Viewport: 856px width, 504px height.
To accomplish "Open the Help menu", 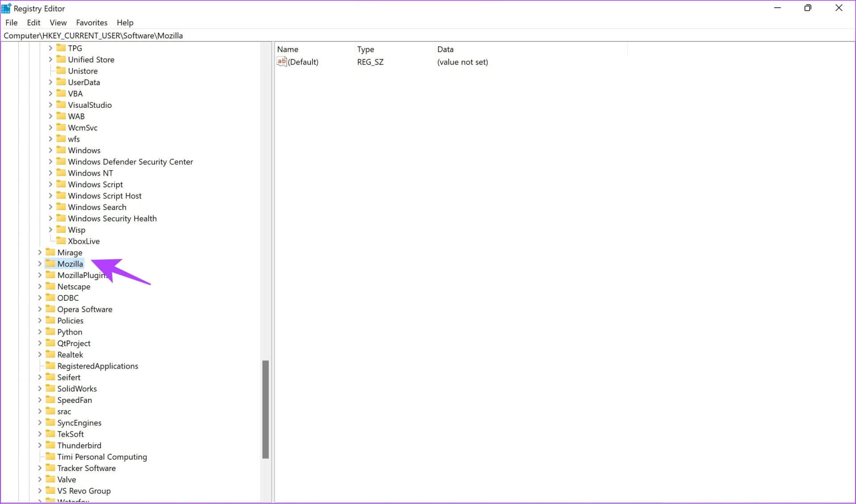I will [125, 22].
